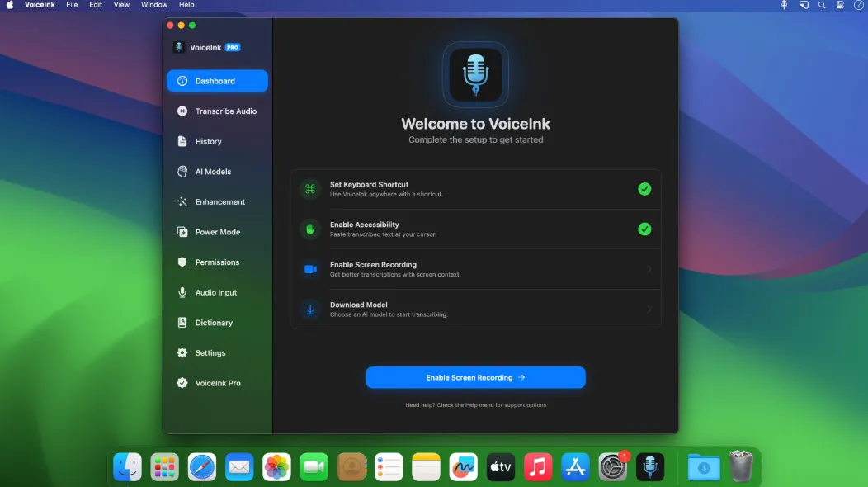Open the Dashboard sidebar item
This screenshot has height=487, width=868.
217,81
